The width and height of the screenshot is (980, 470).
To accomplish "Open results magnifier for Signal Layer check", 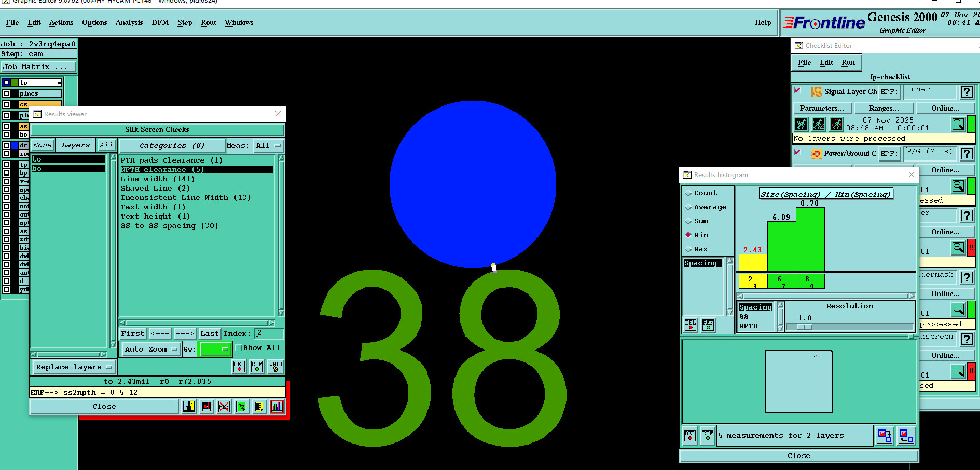I will point(958,124).
